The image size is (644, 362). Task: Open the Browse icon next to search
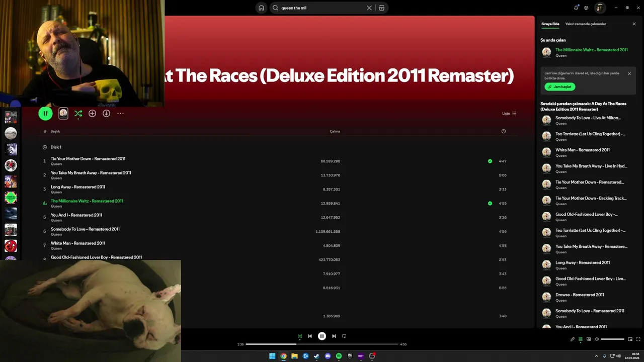click(381, 8)
